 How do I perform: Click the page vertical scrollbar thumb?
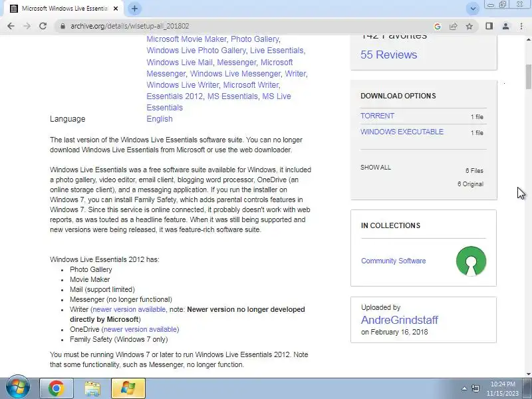coord(528,76)
